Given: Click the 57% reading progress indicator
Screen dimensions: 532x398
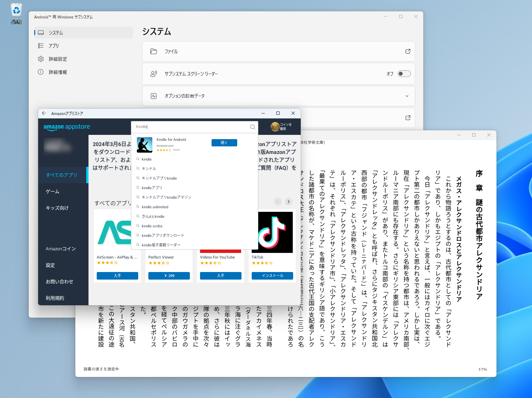Looking at the screenshot, I should pyautogui.click(x=483, y=369).
